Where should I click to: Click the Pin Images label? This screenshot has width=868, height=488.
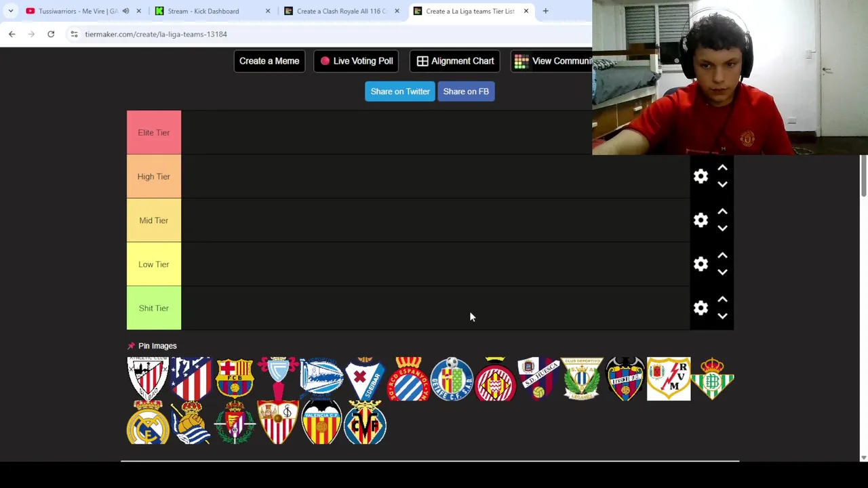click(157, 346)
